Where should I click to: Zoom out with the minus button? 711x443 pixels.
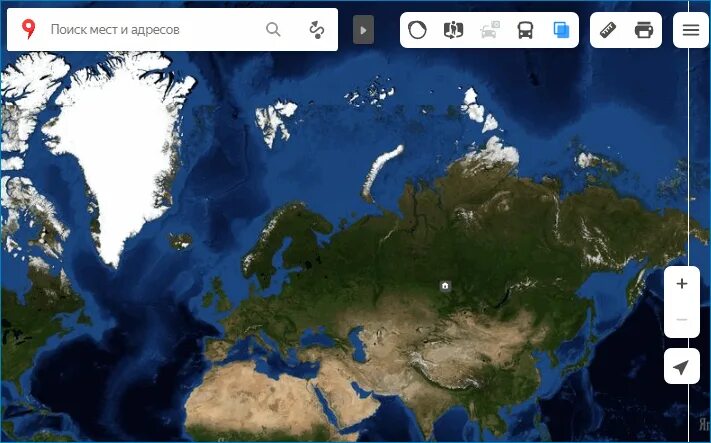682,320
